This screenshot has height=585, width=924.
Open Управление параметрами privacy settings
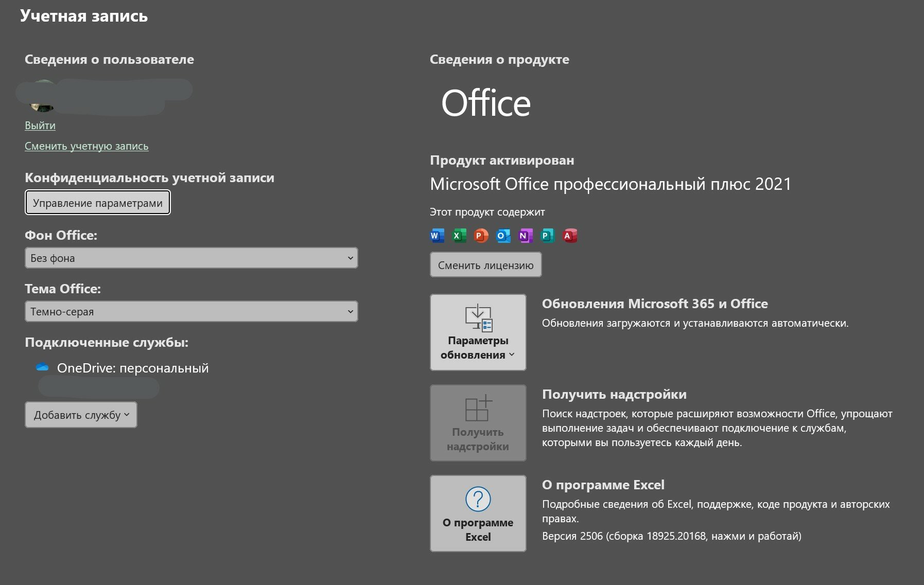pos(98,203)
